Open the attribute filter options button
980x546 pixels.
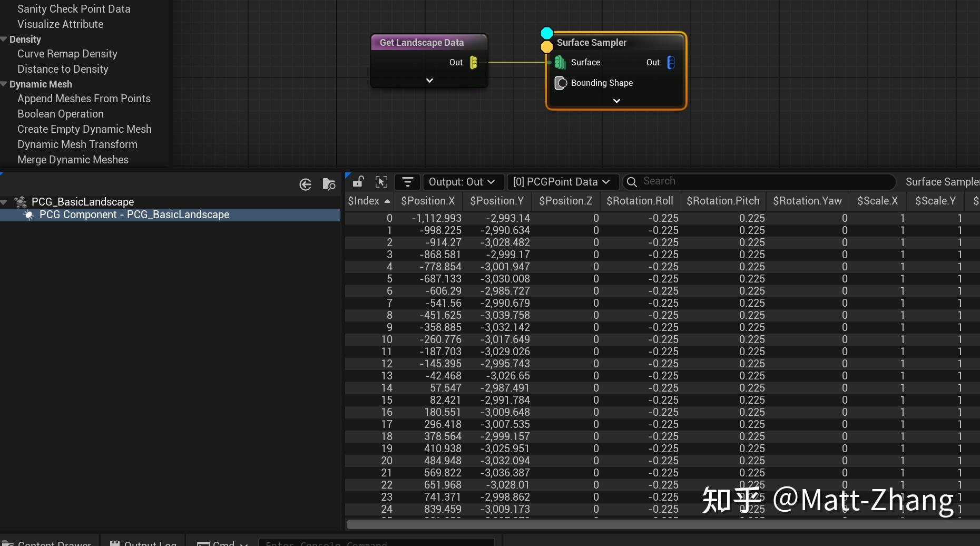point(407,182)
